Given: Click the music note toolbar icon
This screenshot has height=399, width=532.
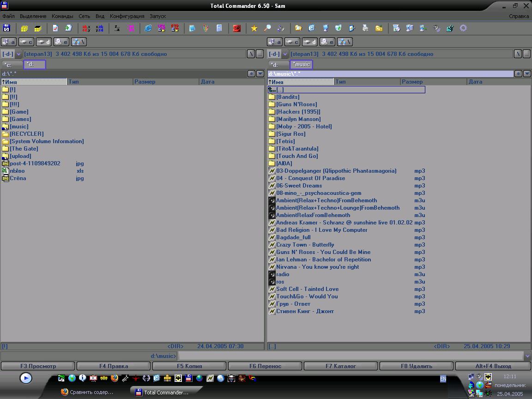Looking at the screenshot, I should (x=281, y=28).
